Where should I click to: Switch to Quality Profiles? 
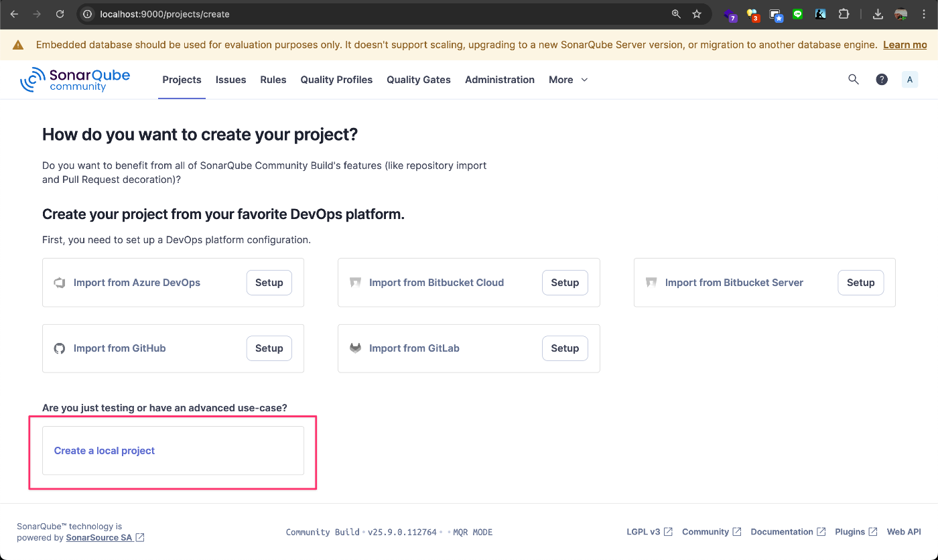[x=336, y=80]
